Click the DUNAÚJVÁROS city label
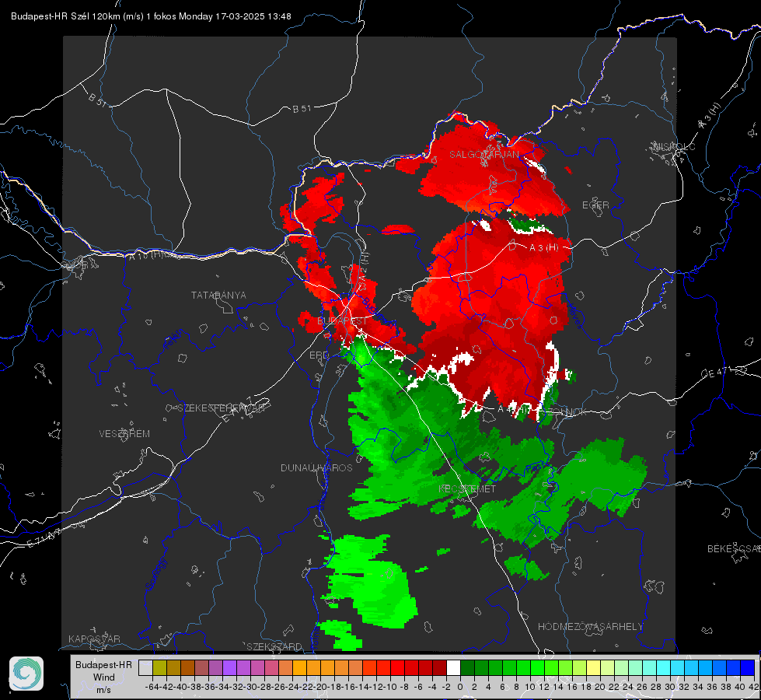761x700 pixels. 316,467
